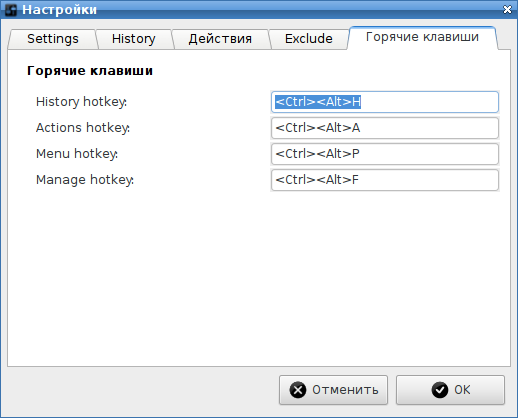Switch to the Settings tab
Viewport: 518px width, 418px height.
pyautogui.click(x=53, y=39)
